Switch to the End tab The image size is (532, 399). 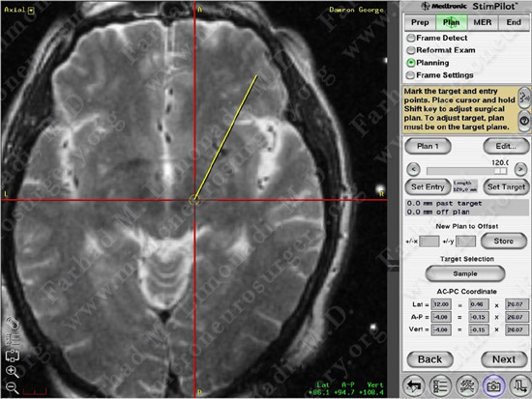514,22
